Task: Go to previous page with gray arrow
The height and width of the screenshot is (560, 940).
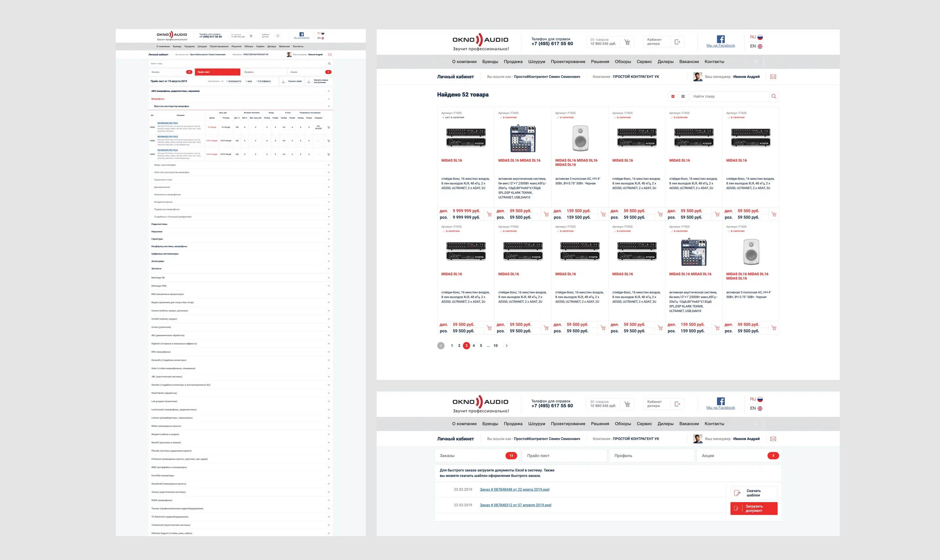Action: click(441, 346)
